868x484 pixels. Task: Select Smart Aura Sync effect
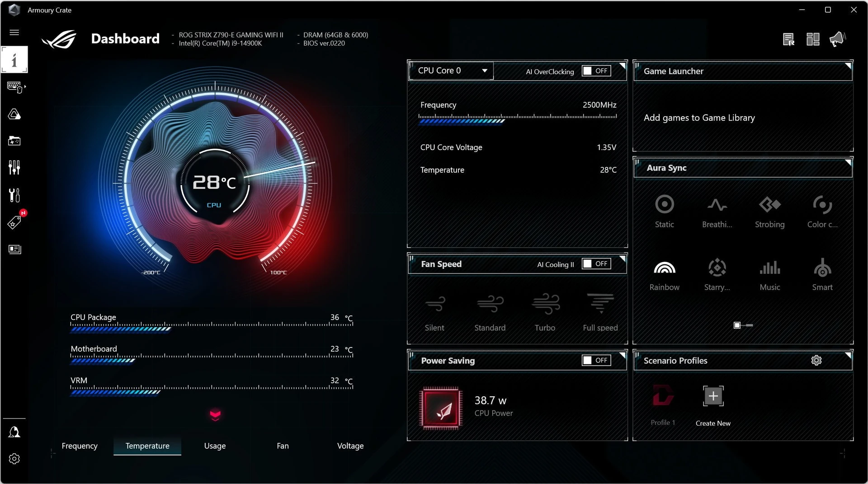click(x=822, y=274)
